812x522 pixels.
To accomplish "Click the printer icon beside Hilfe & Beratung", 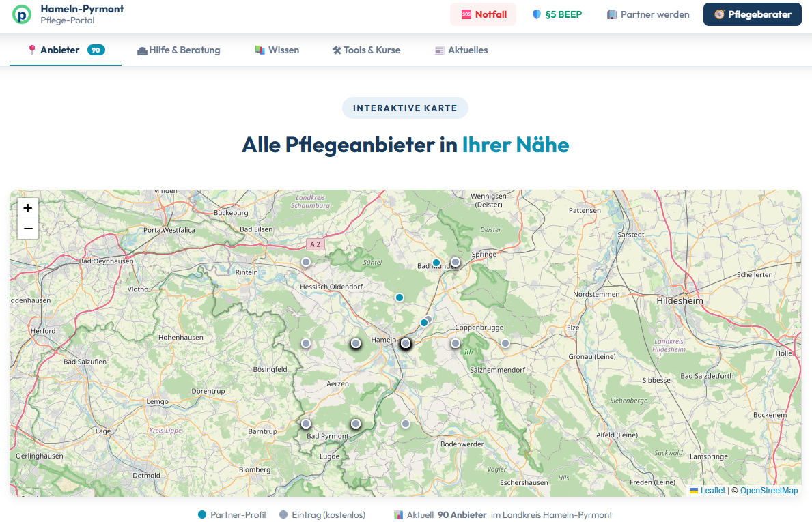I will (x=142, y=50).
